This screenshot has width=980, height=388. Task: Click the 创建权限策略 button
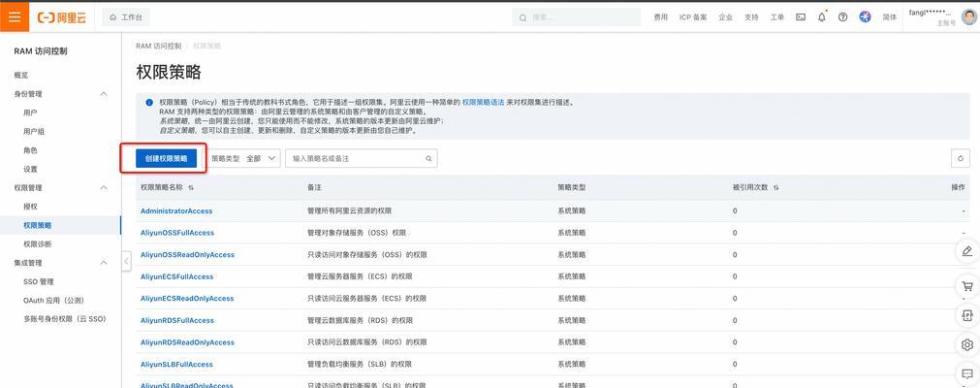click(167, 159)
